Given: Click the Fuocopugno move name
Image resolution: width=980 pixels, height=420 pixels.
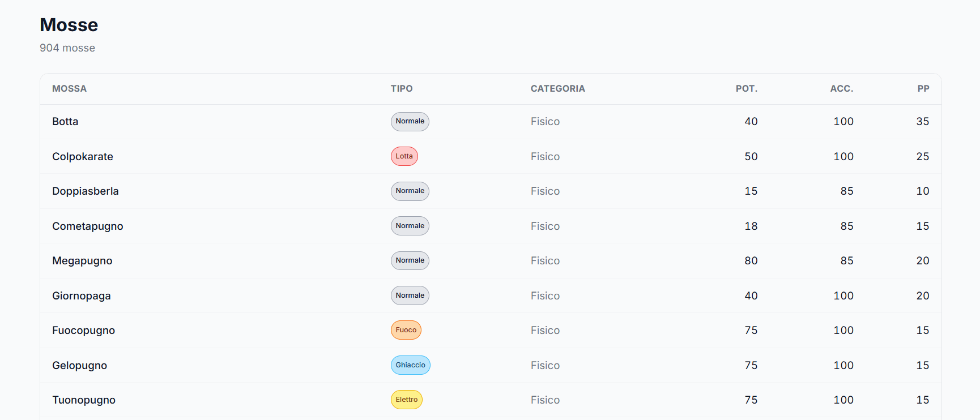Looking at the screenshot, I should (x=83, y=331).
